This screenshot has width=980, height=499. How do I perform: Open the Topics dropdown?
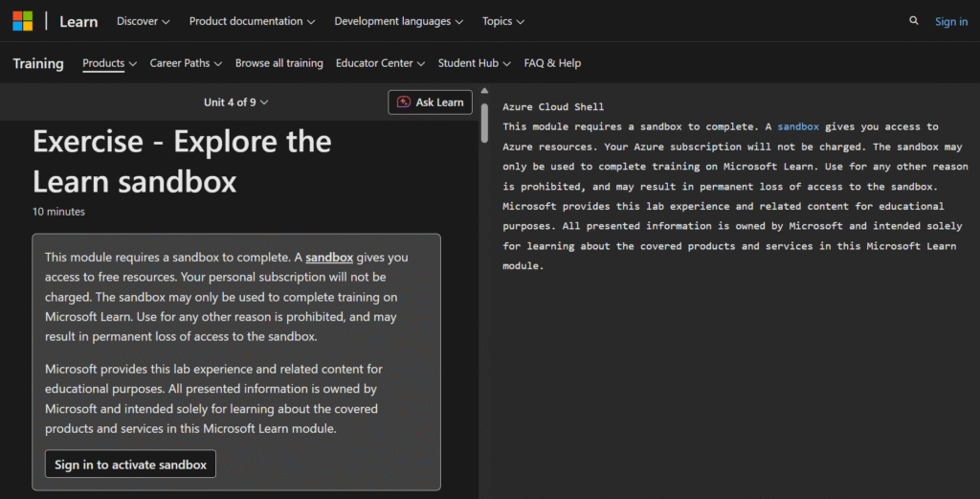tap(503, 21)
